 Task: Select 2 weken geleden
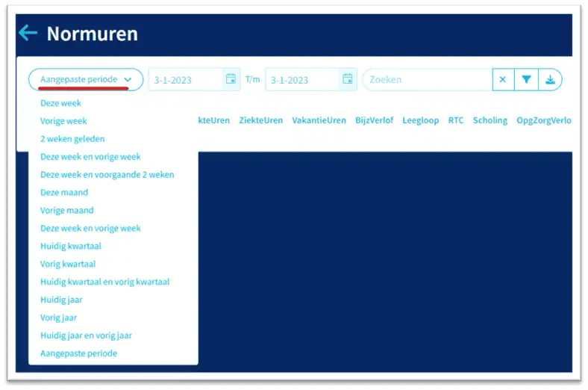pos(72,139)
